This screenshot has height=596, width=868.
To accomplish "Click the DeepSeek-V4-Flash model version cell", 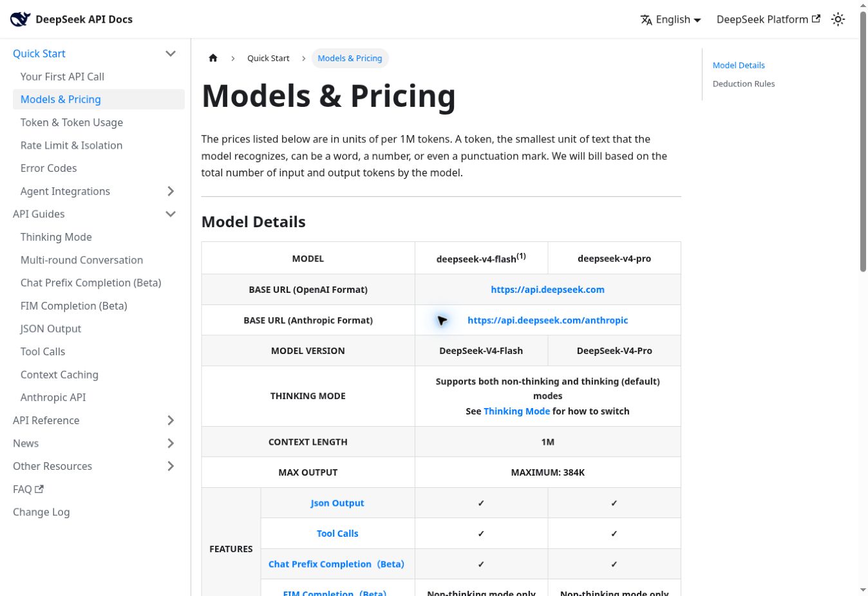I will [x=481, y=351].
